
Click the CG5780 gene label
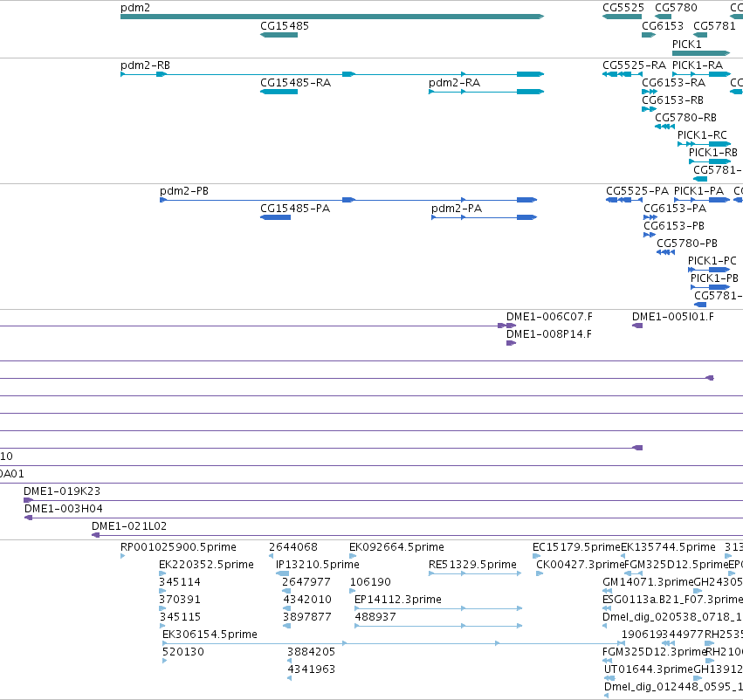click(x=676, y=8)
